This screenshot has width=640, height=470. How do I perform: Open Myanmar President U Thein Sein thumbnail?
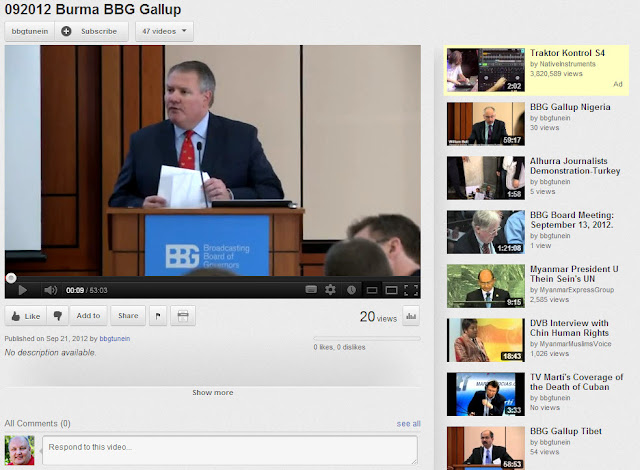click(x=486, y=286)
